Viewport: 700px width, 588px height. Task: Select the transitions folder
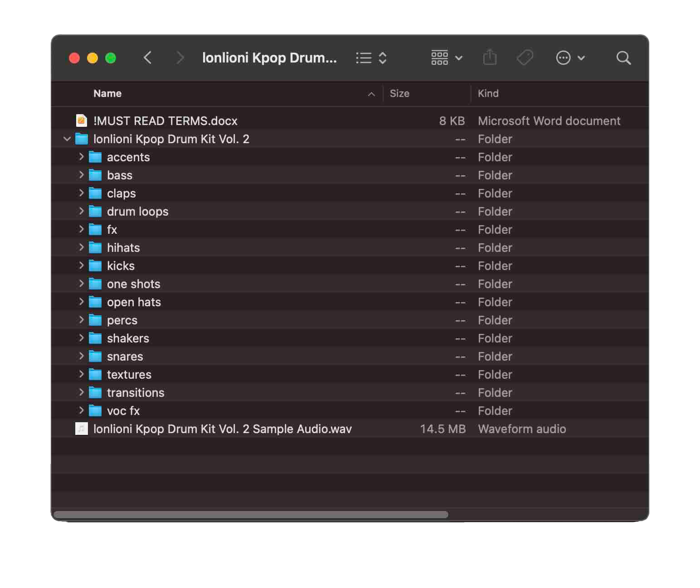(x=136, y=393)
